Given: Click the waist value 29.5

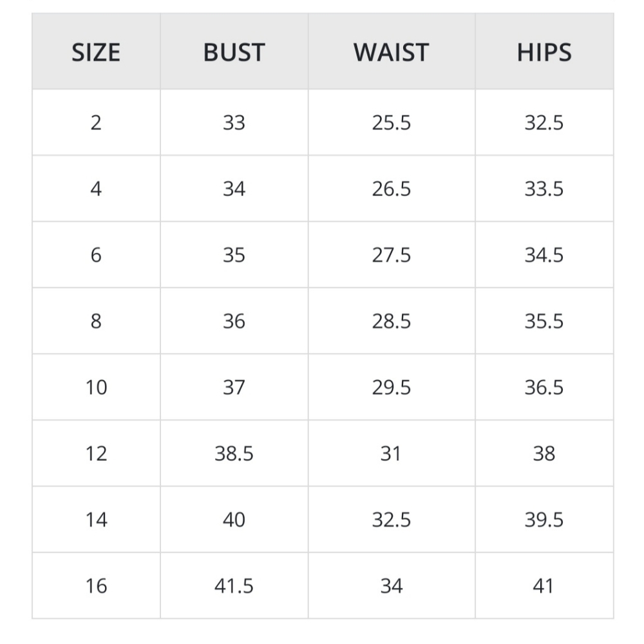Looking at the screenshot, I should pyautogui.click(x=391, y=388).
